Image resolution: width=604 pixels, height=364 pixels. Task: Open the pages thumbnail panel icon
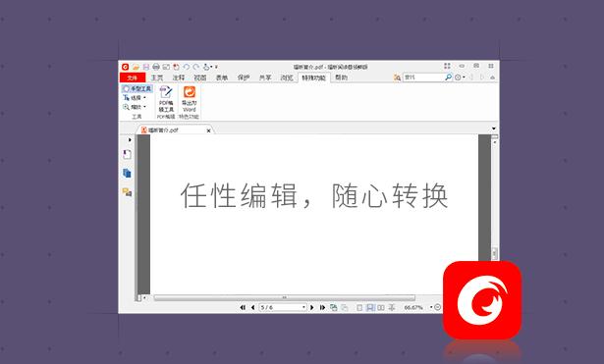[127, 173]
